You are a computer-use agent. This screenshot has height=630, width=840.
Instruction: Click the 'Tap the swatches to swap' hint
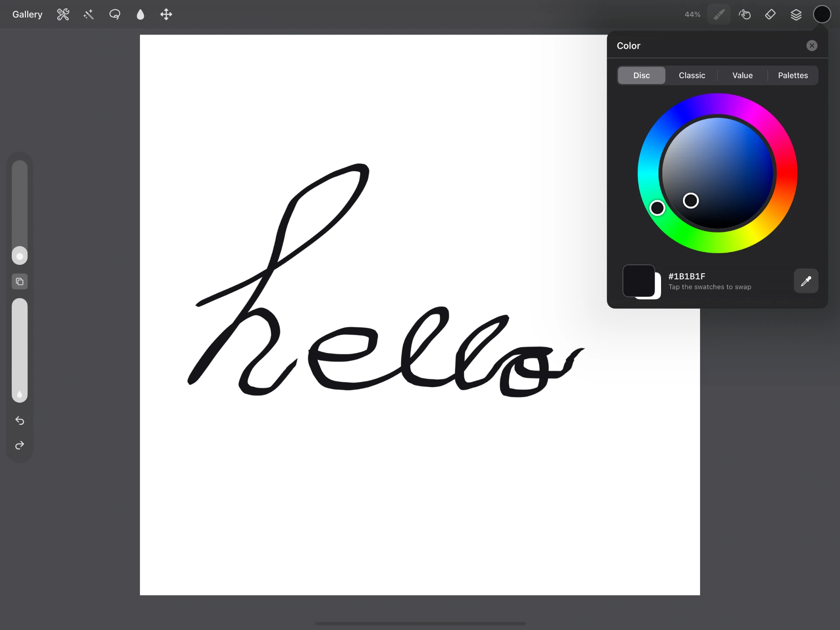coord(710,287)
